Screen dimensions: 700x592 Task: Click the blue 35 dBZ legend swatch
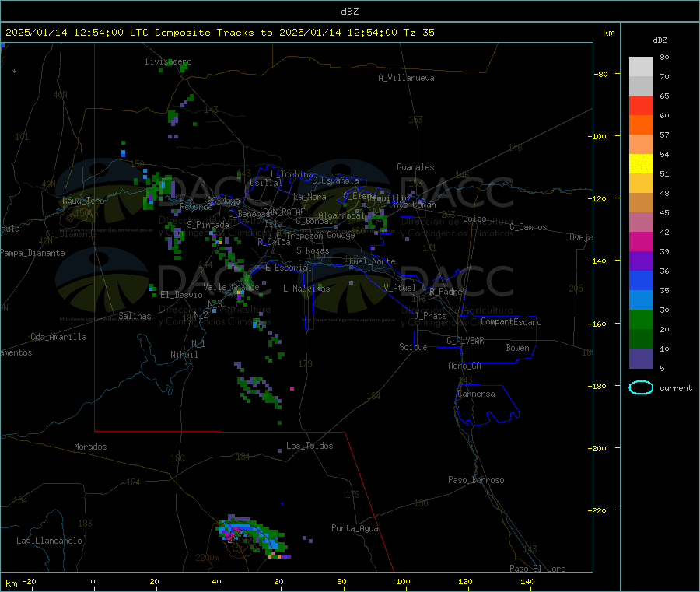[641, 280]
